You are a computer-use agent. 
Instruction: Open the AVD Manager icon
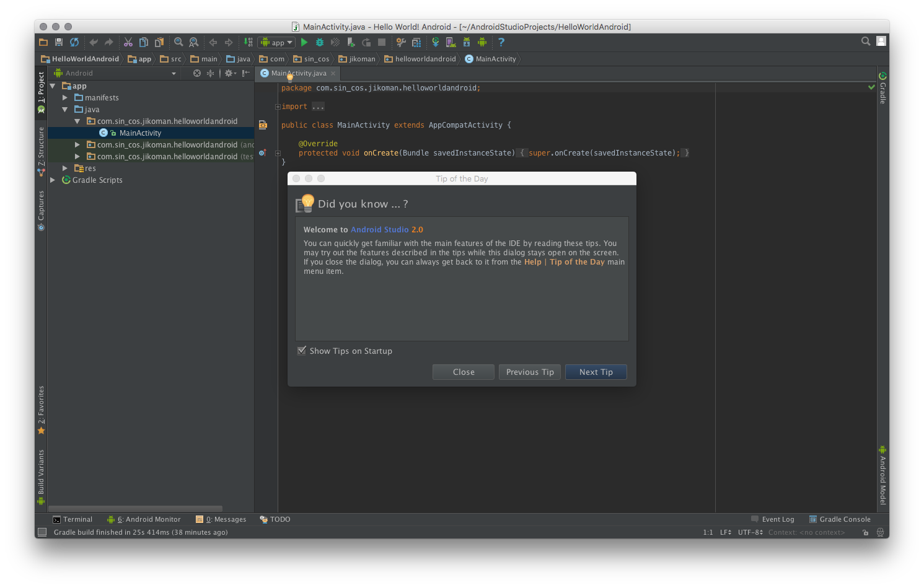[451, 42]
